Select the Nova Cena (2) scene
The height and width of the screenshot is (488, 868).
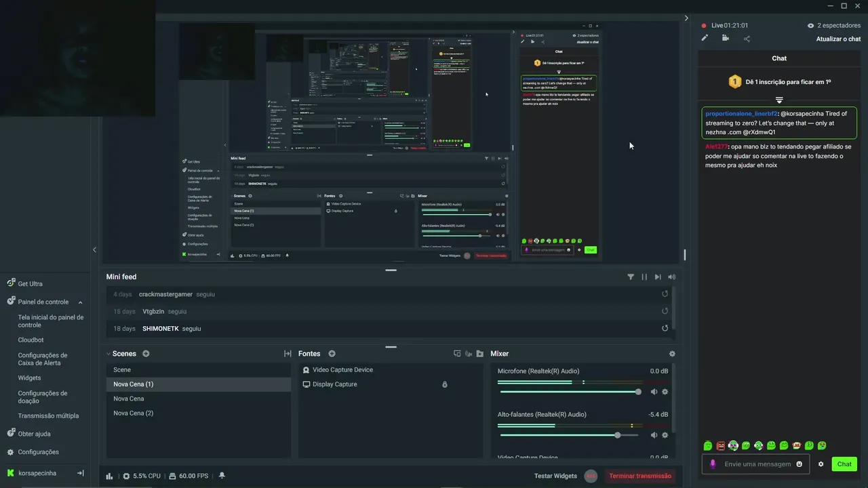click(199, 413)
